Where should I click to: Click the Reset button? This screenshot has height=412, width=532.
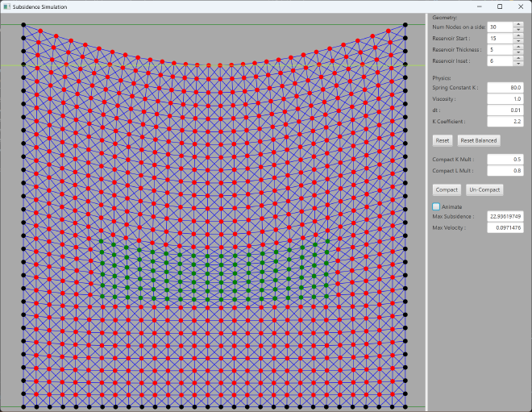(443, 140)
